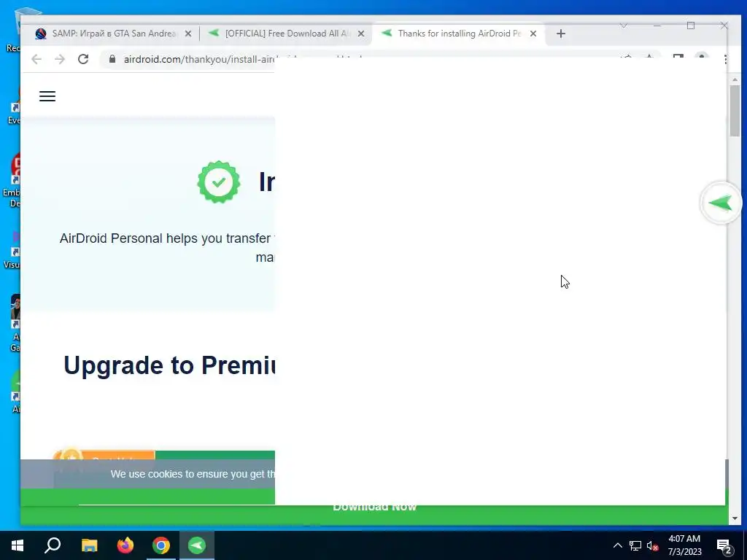This screenshot has width=747, height=560.
Task: Open network status tray icon
Action: tap(635, 545)
